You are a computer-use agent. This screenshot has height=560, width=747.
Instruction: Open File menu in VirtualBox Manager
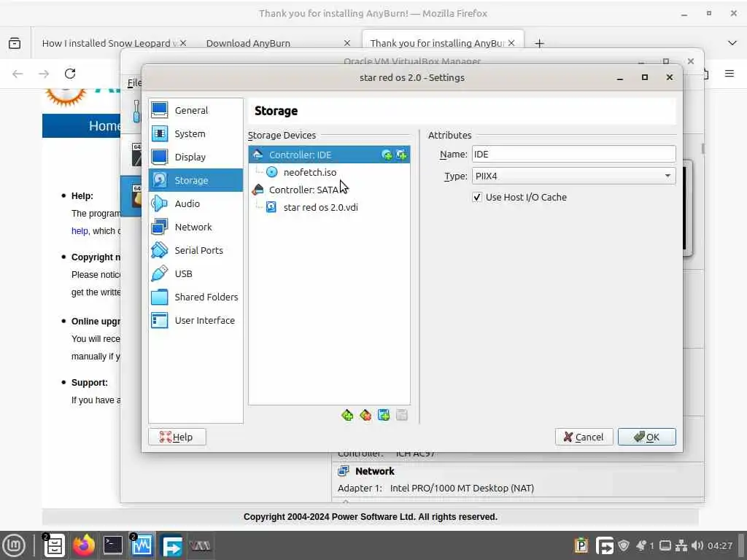coord(134,83)
